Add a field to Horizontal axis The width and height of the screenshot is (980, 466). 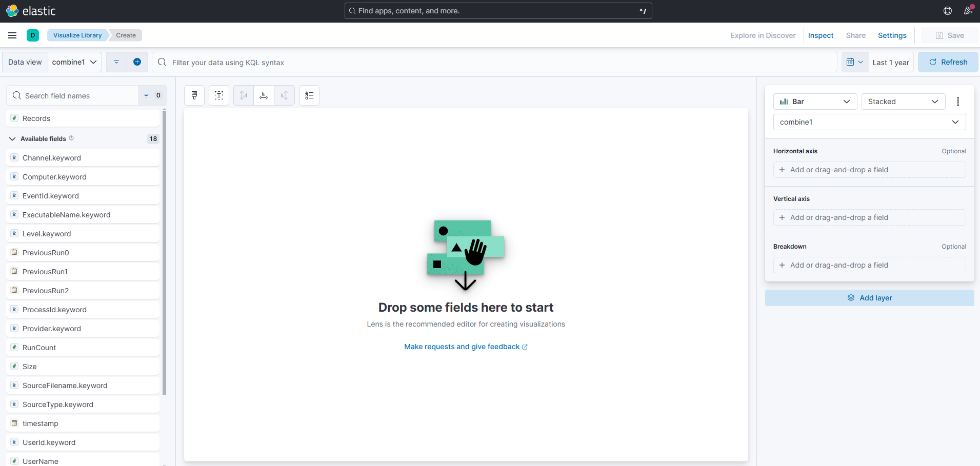(x=869, y=170)
